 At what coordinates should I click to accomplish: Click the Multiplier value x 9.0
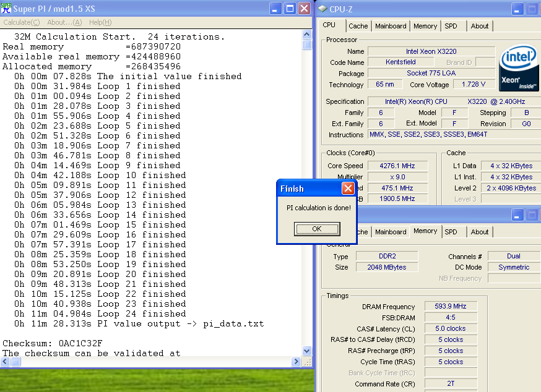point(397,177)
